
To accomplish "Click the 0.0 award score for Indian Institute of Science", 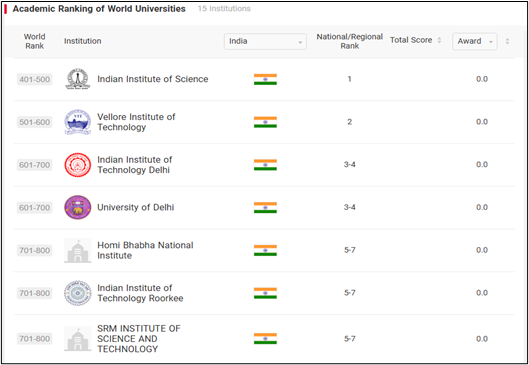I will tap(482, 79).
